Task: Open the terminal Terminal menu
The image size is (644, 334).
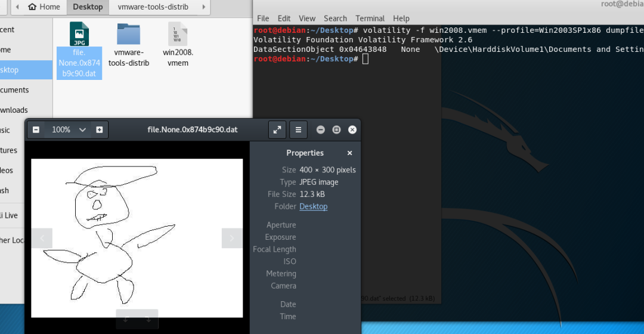Action: [370, 18]
